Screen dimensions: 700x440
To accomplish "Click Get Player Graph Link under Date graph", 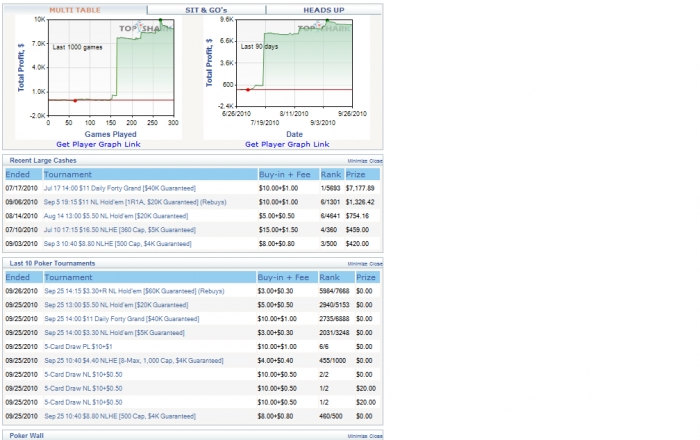I will [287, 144].
